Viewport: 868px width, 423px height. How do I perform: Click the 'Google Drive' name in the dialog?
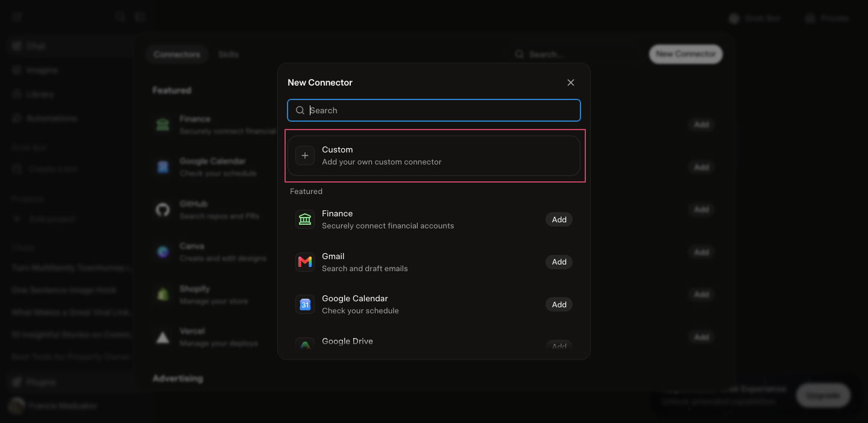coord(347,341)
